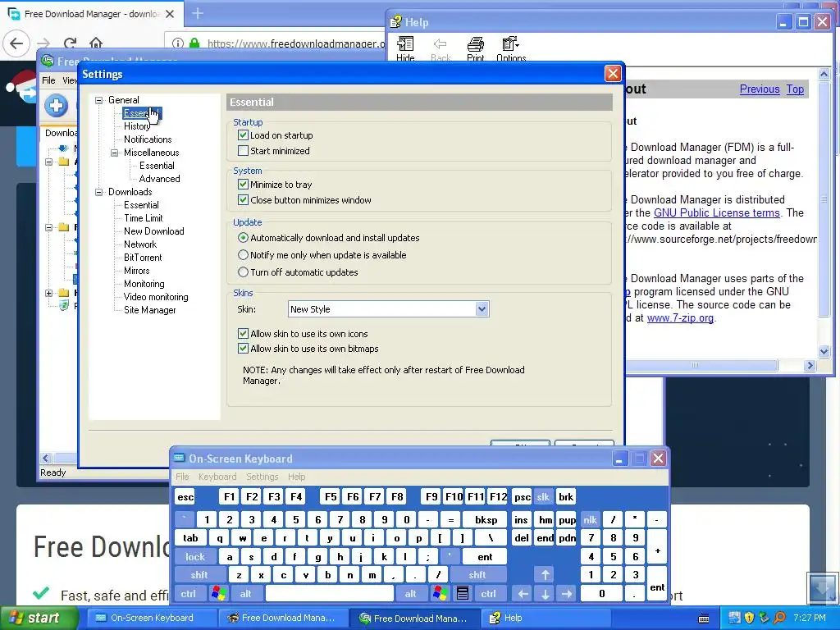Select Turn off automatic updates
Screen dimensions: 840x630
click(x=243, y=272)
